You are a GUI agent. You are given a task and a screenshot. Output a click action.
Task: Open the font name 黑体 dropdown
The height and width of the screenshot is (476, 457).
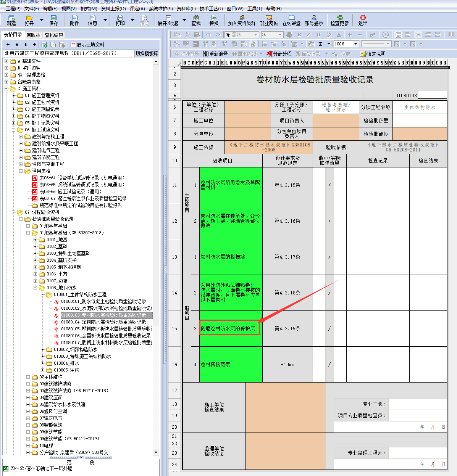coord(255,35)
